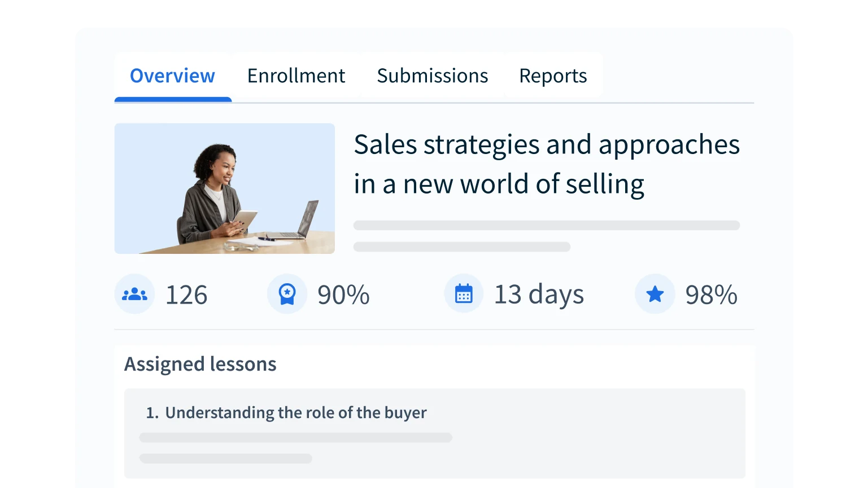This screenshot has width=868, height=488.
Task: Click the long placeholder bar in lesson card
Action: click(295, 438)
